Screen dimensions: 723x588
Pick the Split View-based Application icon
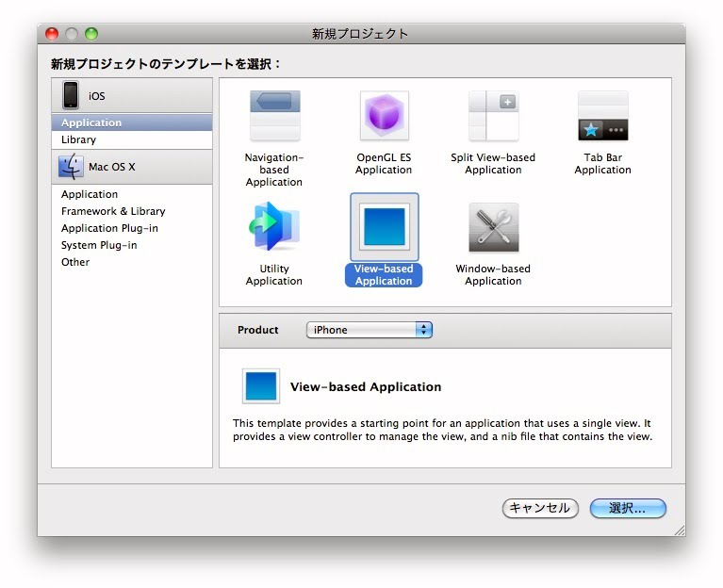click(493, 117)
